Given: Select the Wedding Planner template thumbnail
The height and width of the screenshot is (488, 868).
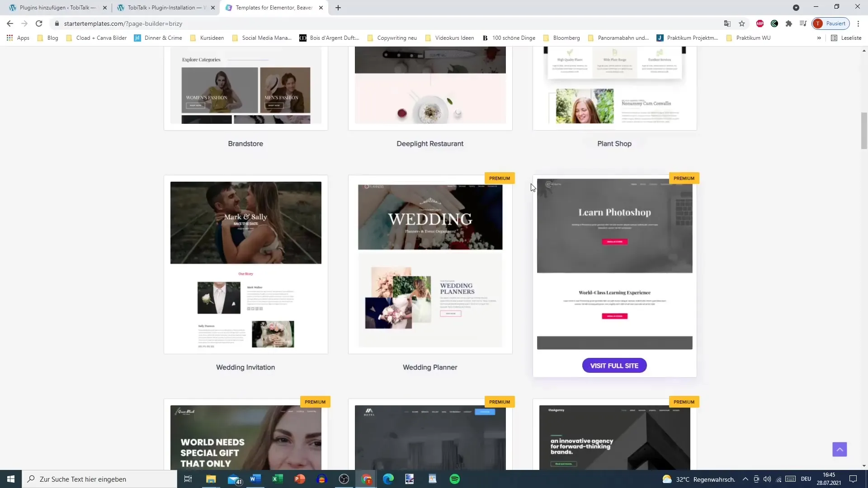Looking at the screenshot, I should (430, 263).
